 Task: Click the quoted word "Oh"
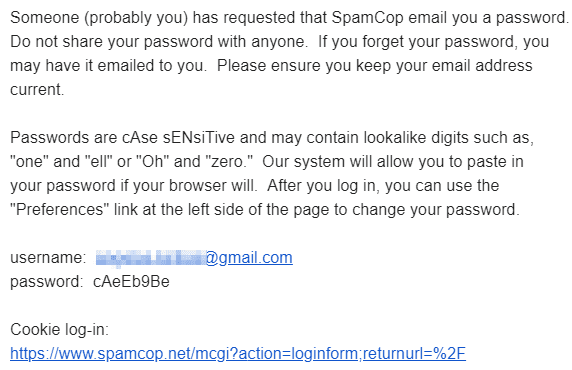coord(153,162)
